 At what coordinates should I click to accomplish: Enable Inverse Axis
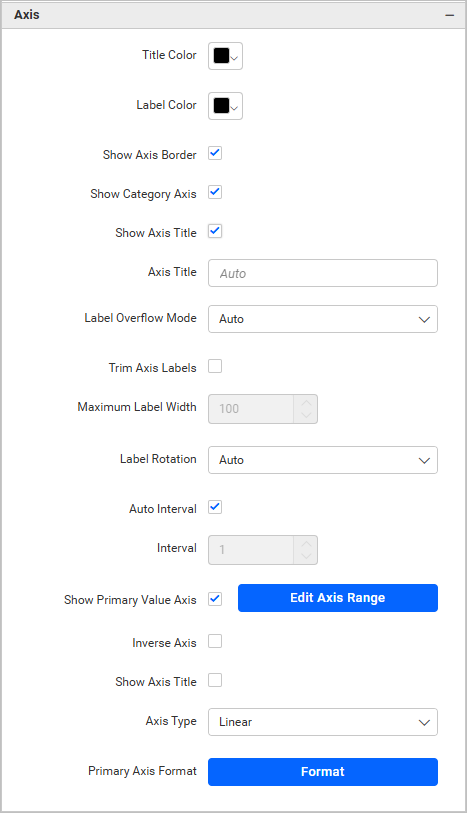pos(215,641)
